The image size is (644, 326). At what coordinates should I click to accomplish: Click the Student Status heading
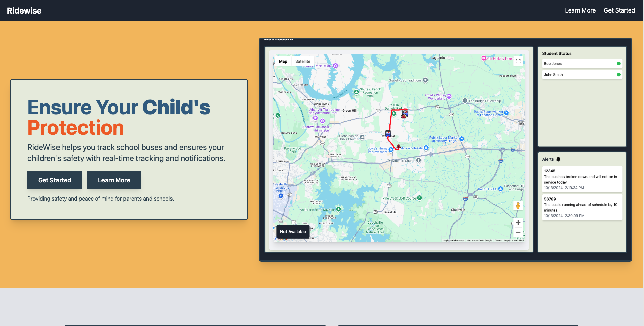[556, 53]
